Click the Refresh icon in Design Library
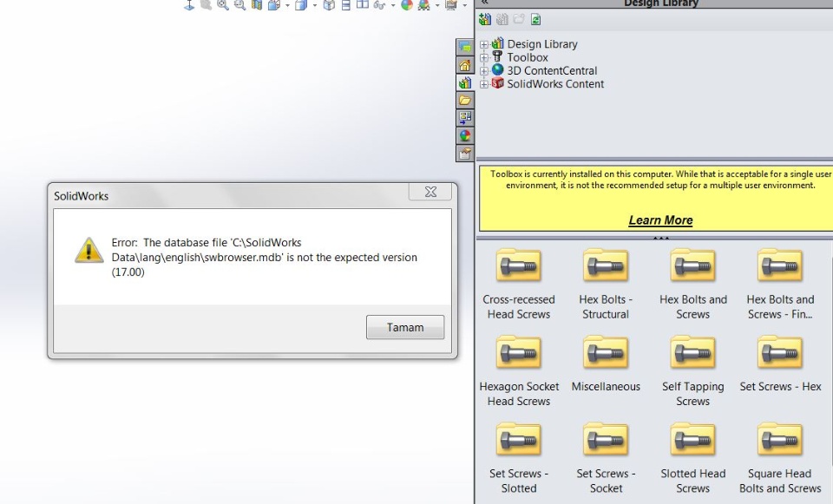Screen dimensions: 833x504 pos(535,20)
